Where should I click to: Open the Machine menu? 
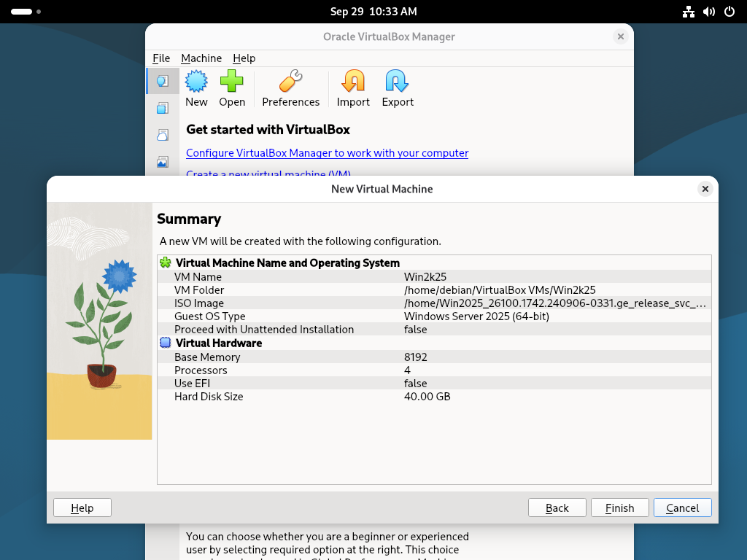point(201,58)
